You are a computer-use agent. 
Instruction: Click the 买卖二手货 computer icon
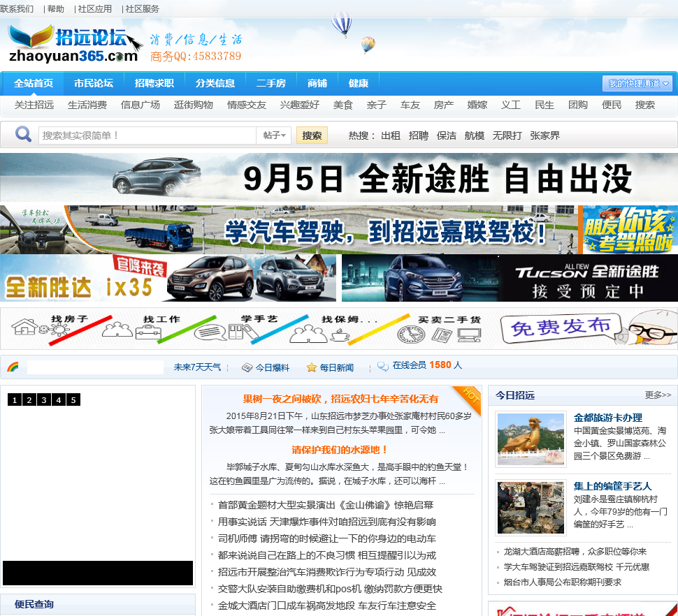point(469,335)
